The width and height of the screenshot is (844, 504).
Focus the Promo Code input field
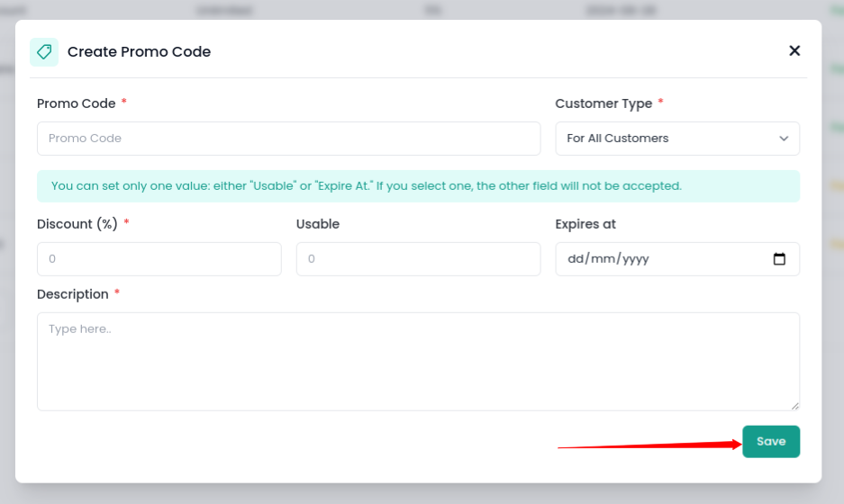click(x=288, y=139)
